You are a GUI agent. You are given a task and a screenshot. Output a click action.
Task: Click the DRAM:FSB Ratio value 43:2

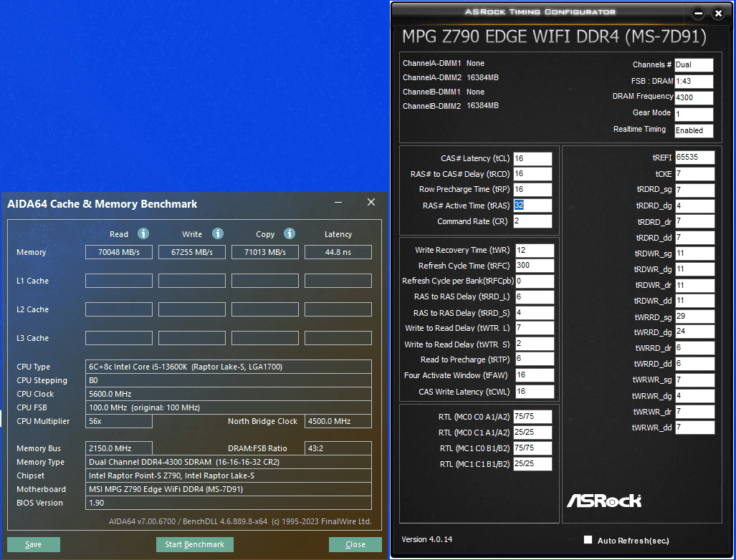[x=338, y=448]
